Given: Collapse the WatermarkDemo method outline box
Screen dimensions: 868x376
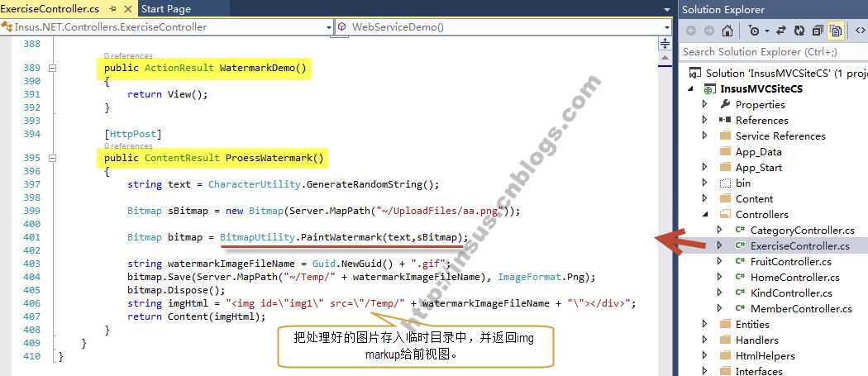Looking at the screenshot, I should tap(53, 68).
